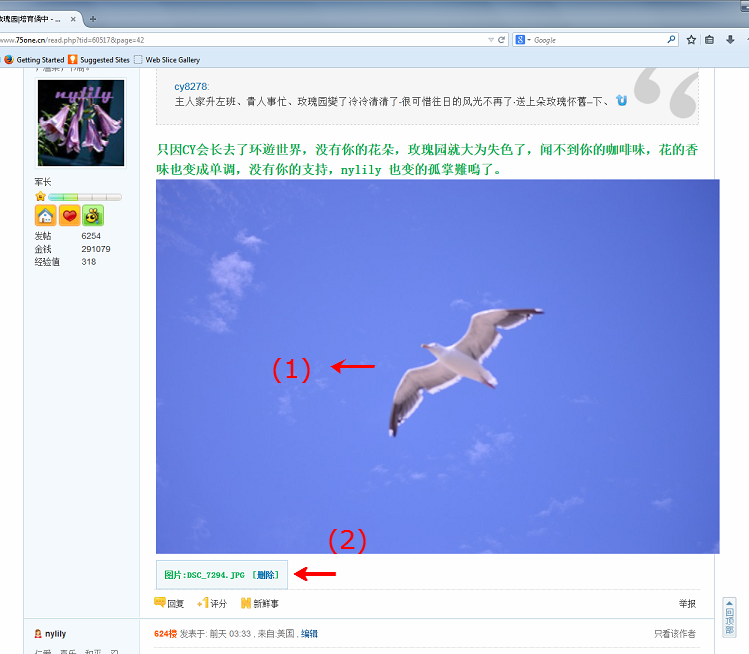
Task: Open the Suggested Sites bookmark
Action: coord(99,60)
